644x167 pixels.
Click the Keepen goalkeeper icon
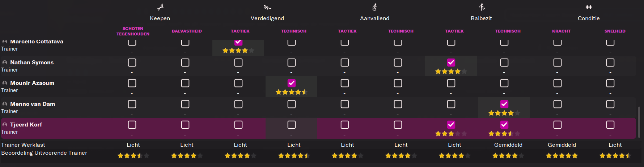(x=160, y=7)
